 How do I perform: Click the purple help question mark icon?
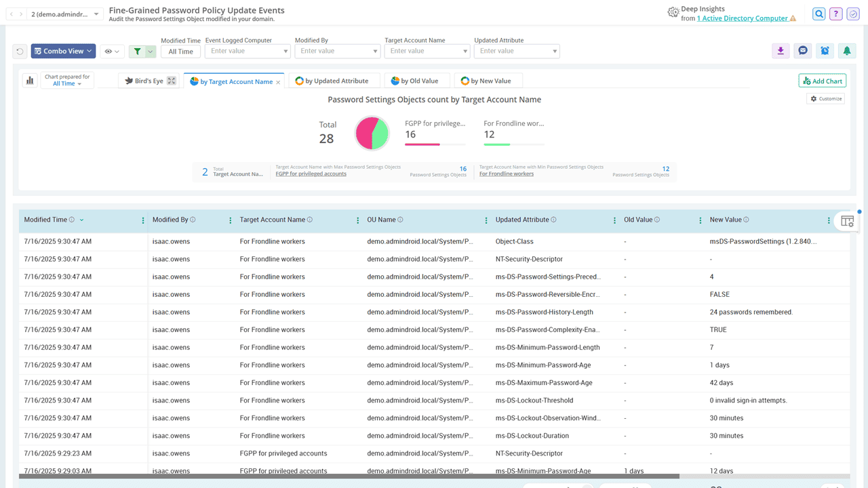point(836,14)
